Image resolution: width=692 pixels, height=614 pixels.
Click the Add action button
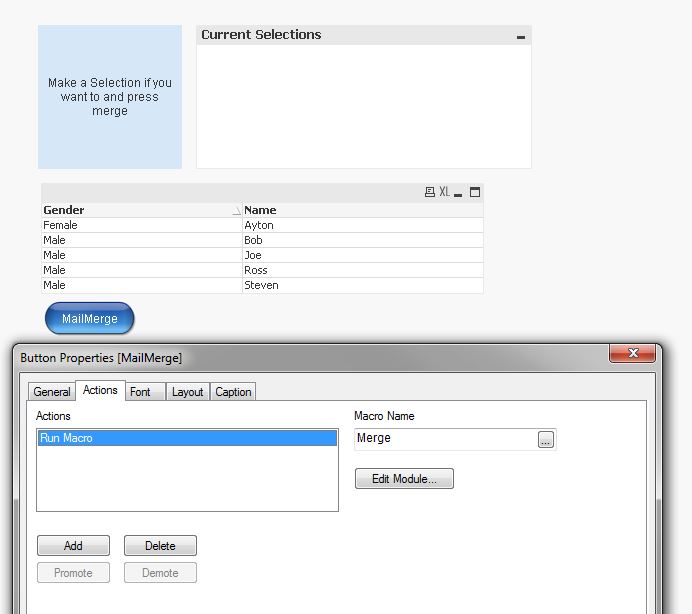tap(73, 546)
